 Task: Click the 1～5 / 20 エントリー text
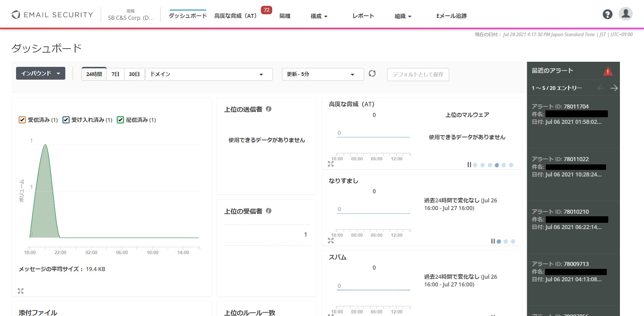557,88
